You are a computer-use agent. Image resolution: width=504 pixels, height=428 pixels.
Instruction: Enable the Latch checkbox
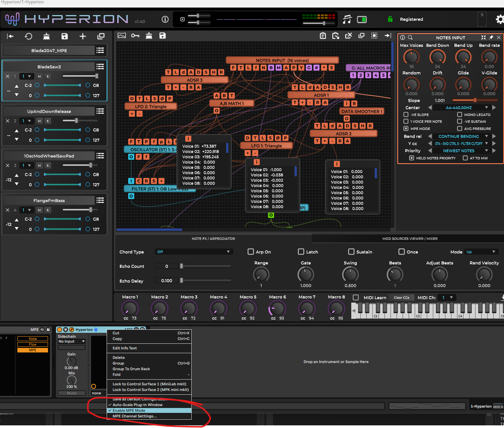click(301, 252)
